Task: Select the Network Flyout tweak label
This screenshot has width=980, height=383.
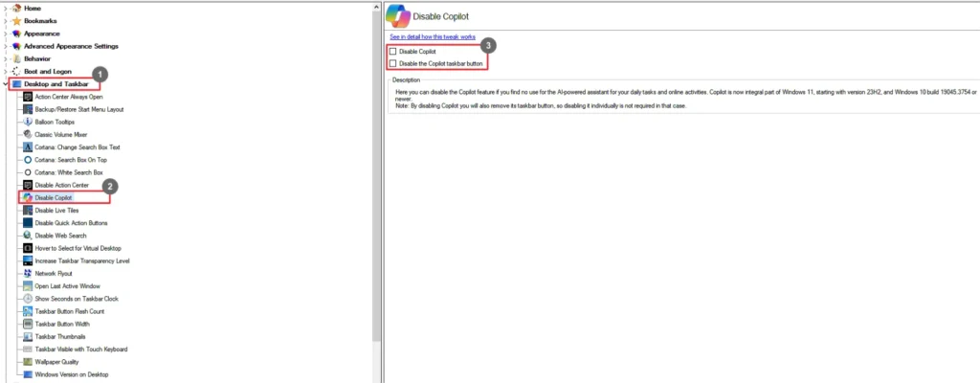Action: coord(54,274)
